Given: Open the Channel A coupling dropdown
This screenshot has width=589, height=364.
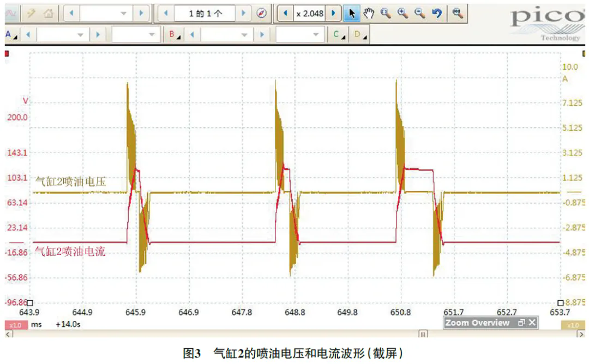Looking at the screenshot, I should coord(136,35).
